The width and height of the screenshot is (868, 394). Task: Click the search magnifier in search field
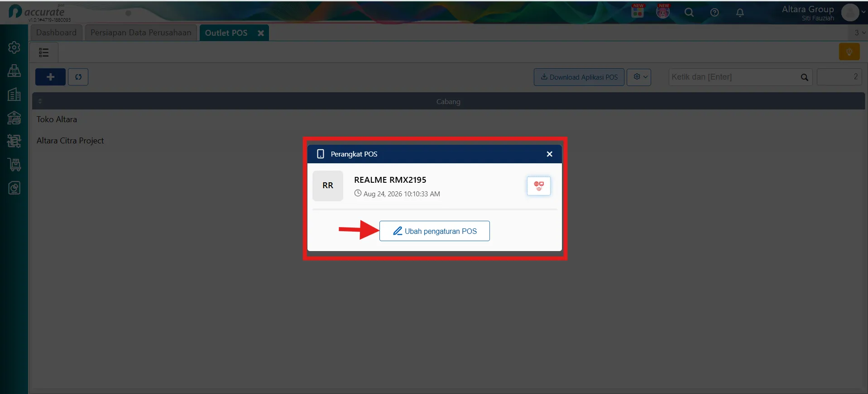(x=804, y=77)
